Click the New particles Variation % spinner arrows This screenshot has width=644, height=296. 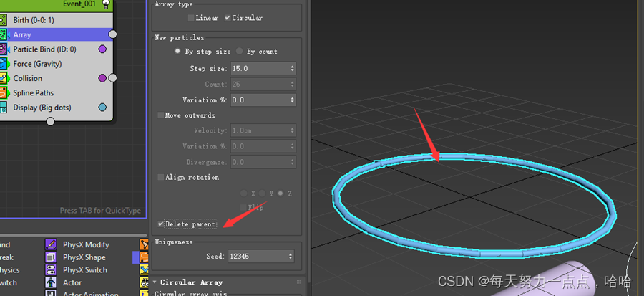[293, 100]
